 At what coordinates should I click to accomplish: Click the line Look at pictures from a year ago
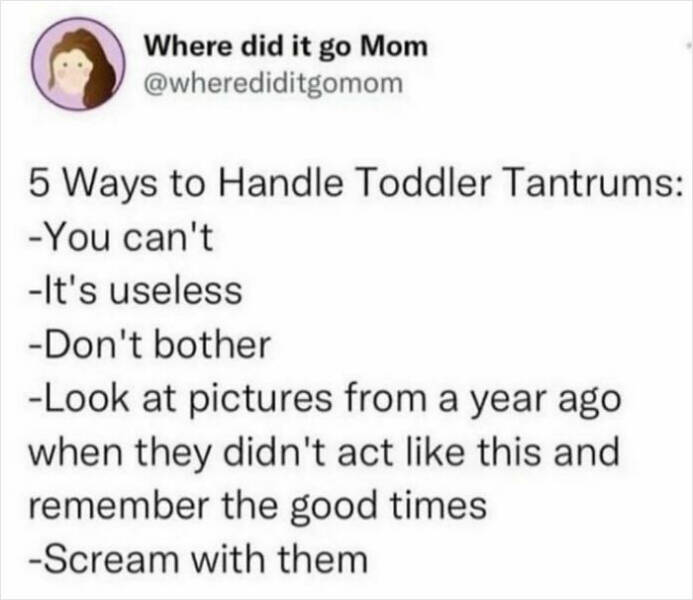[x=325, y=399]
